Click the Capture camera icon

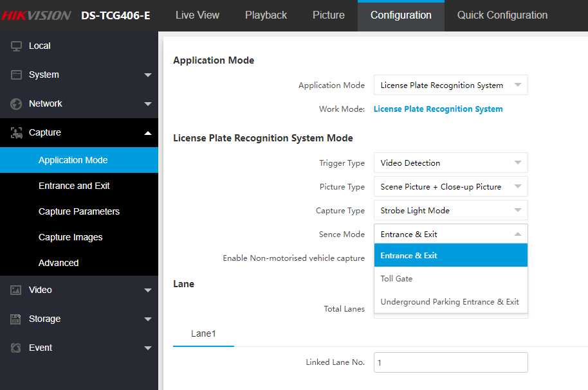tap(16, 133)
